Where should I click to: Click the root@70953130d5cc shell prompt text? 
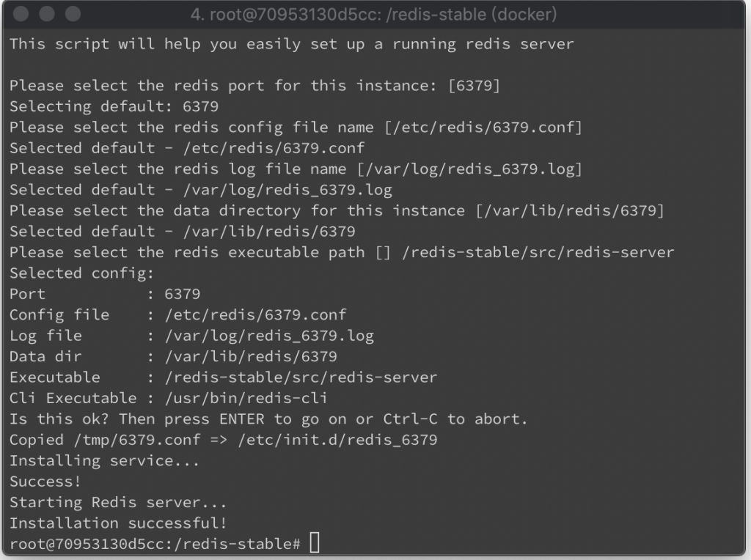(155, 544)
